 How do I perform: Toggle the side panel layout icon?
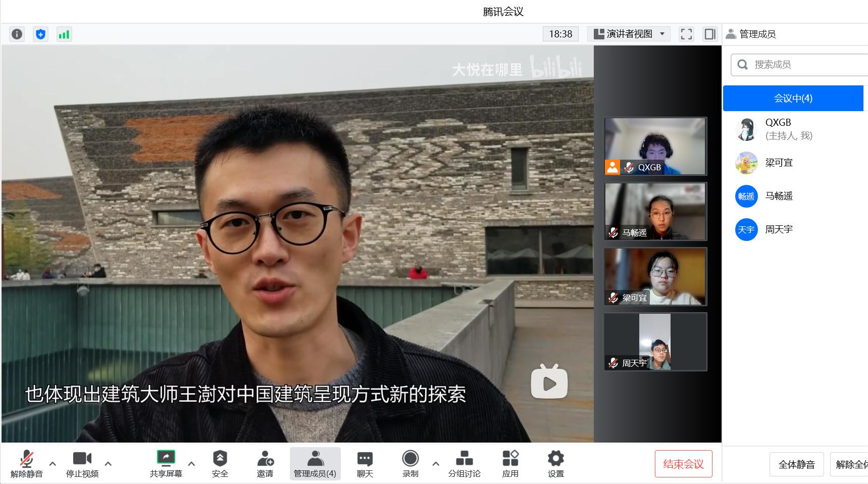tap(710, 34)
